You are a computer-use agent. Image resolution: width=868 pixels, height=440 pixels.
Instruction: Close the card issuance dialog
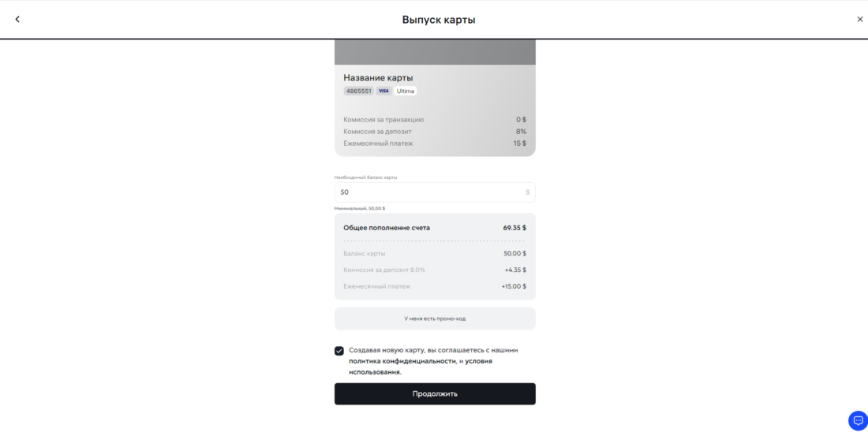pos(860,19)
